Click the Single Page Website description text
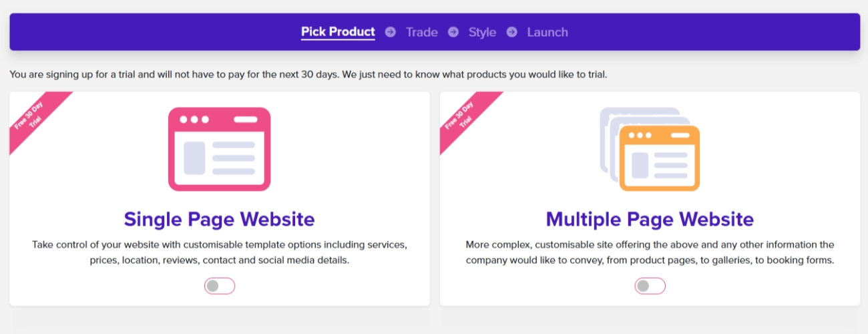The image size is (868, 334). (x=220, y=253)
